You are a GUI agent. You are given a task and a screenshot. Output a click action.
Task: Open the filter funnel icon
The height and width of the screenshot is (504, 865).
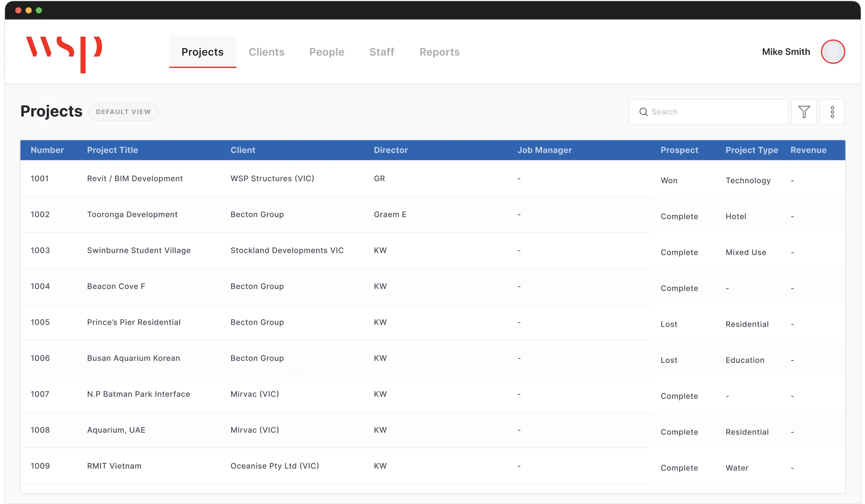pyautogui.click(x=804, y=112)
